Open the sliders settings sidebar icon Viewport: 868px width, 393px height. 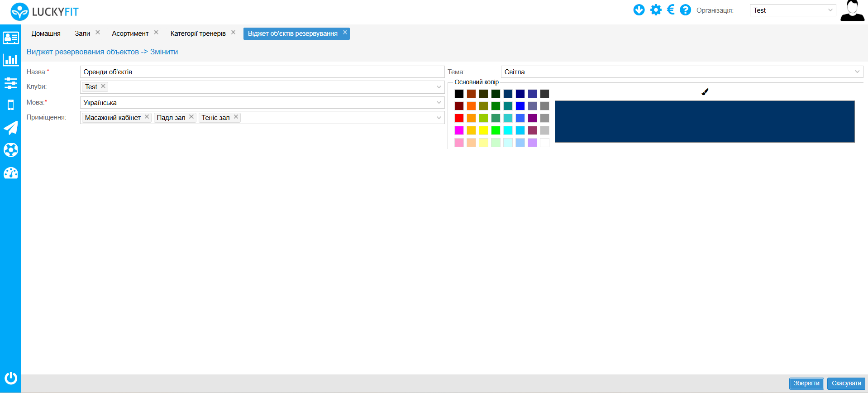pos(10,83)
